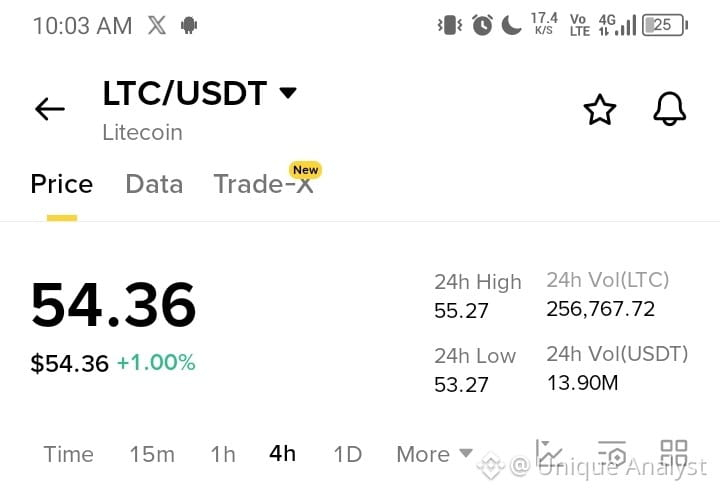Tap the battery indicator

click(x=665, y=25)
